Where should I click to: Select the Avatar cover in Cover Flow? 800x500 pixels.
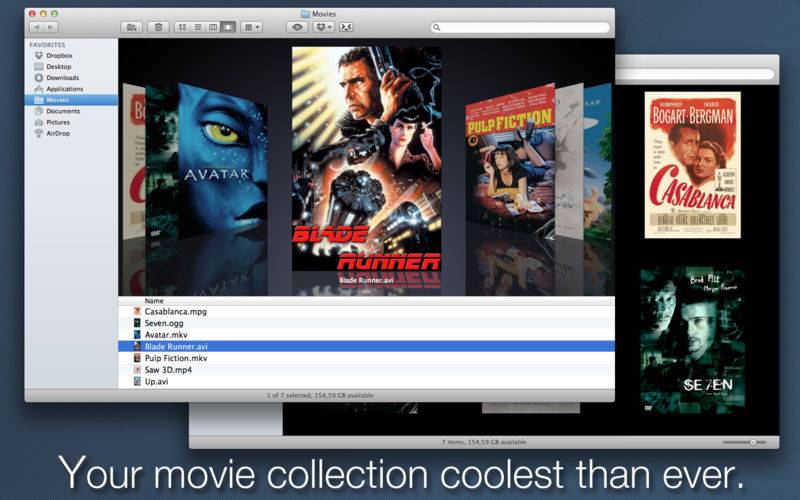(222, 161)
